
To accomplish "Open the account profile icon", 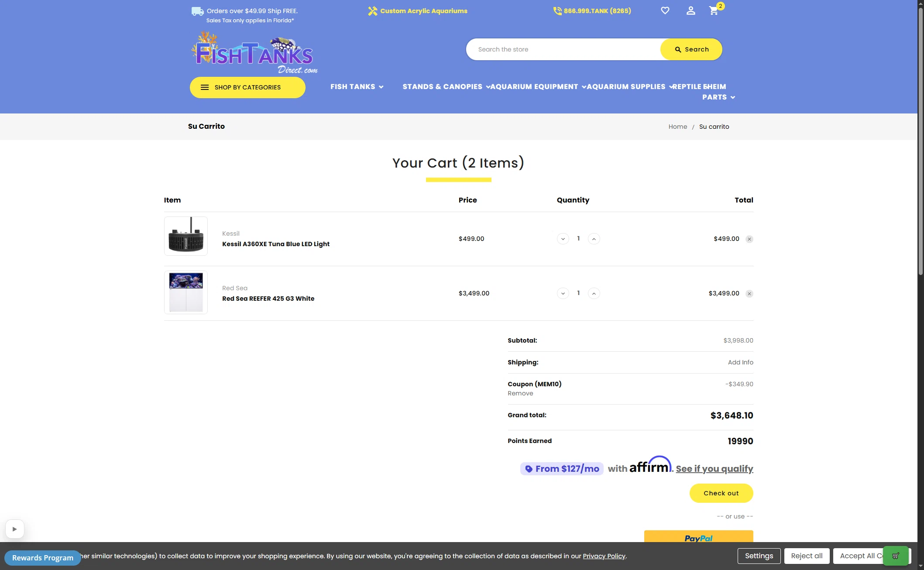I will point(690,10).
